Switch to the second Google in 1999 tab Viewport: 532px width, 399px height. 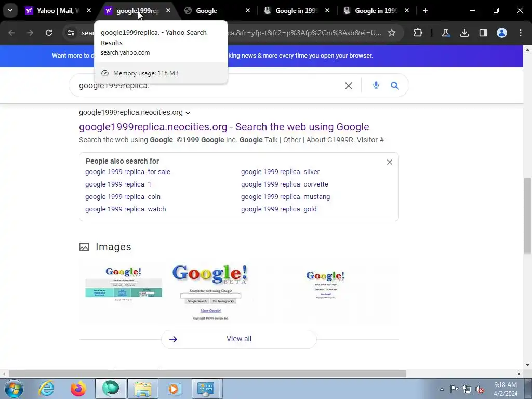(x=376, y=11)
